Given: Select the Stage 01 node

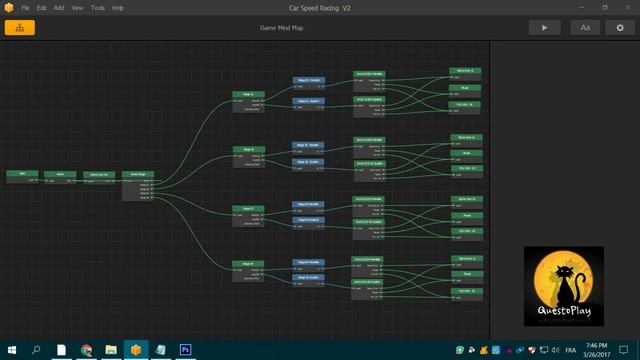Looking at the screenshot, I should tap(249, 102).
